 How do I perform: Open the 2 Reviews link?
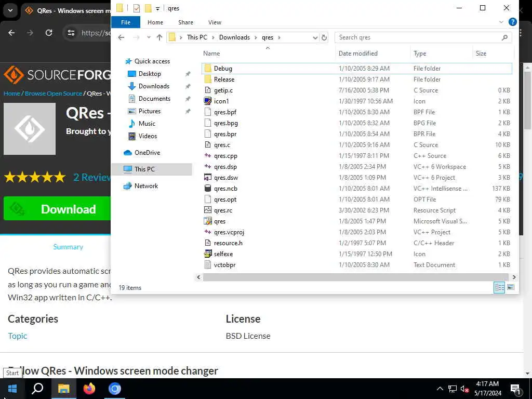pyautogui.click(x=91, y=177)
